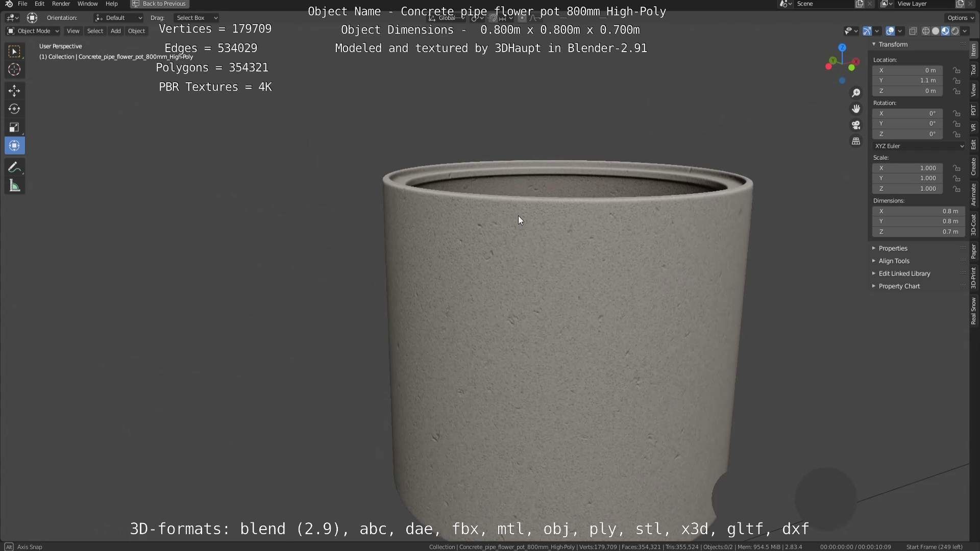Open the Help menu
Image resolution: width=980 pixels, height=551 pixels.
coord(111,4)
